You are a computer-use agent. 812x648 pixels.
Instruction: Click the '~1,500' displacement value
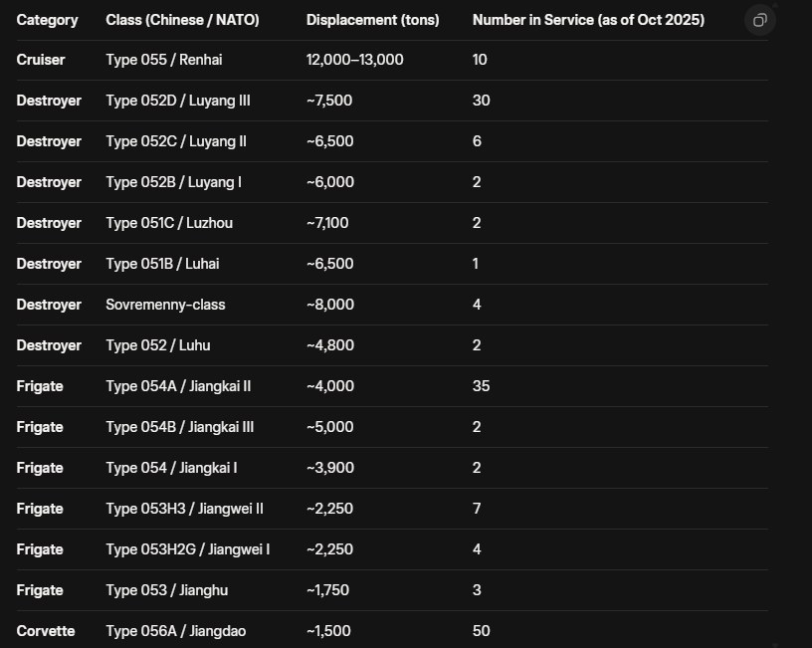click(328, 631)
